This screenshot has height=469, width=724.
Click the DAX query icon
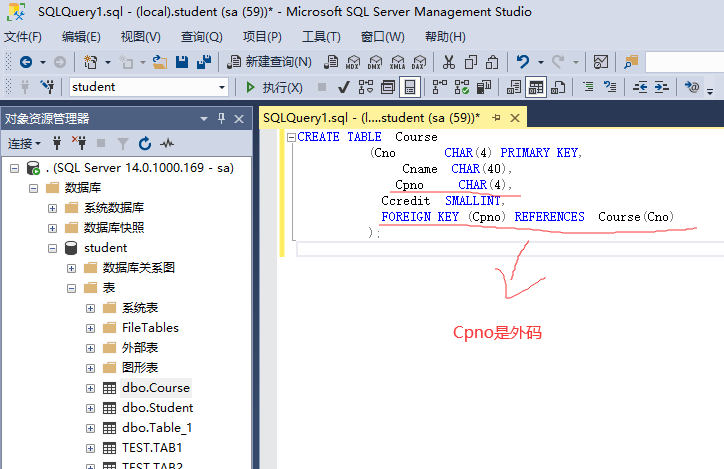[x=419, y=62]
